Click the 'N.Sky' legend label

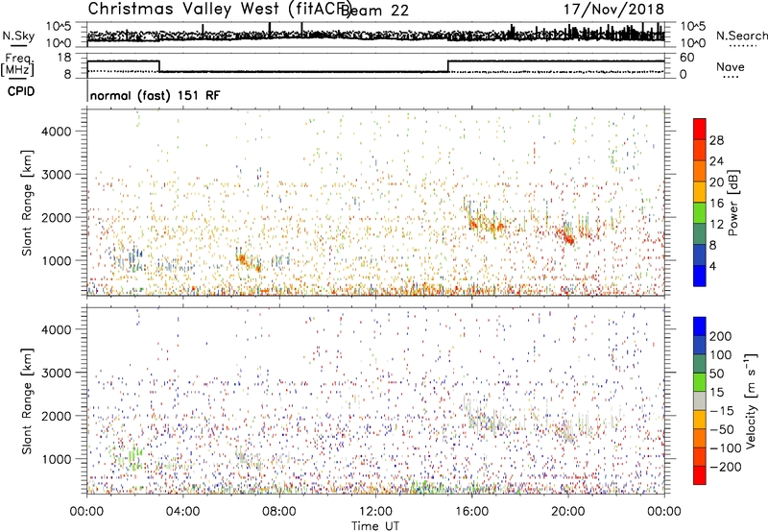click(x=18, y=36)
